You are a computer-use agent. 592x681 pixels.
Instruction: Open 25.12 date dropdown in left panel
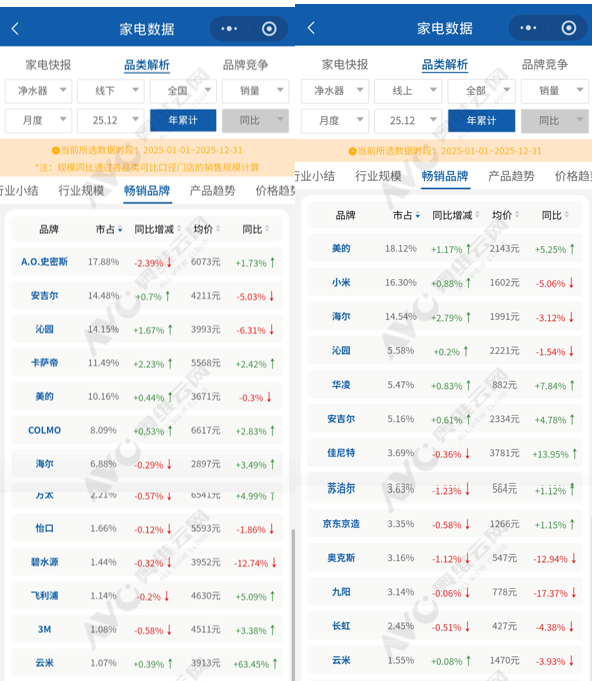(x=111, y=120)
